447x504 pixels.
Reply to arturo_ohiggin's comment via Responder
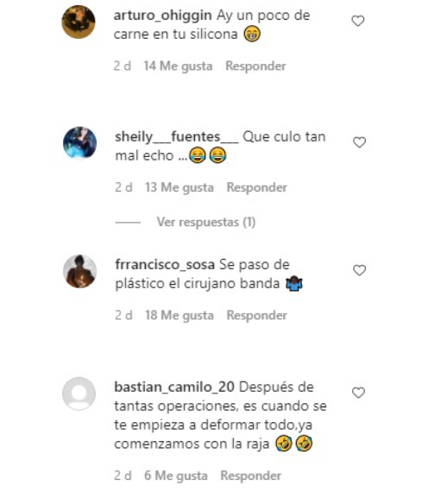[255, 66]
